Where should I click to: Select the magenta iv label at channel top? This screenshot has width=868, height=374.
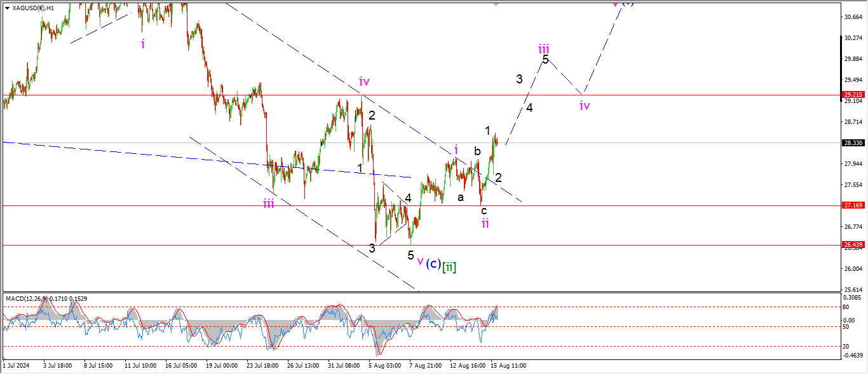(364, 81)
